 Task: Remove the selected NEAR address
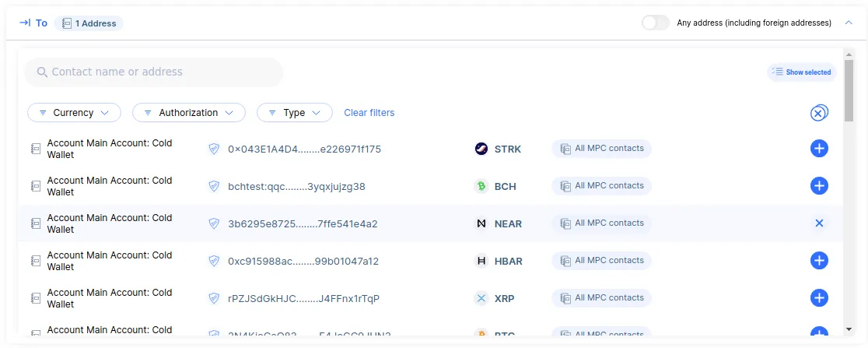click(x=819, y=223)
